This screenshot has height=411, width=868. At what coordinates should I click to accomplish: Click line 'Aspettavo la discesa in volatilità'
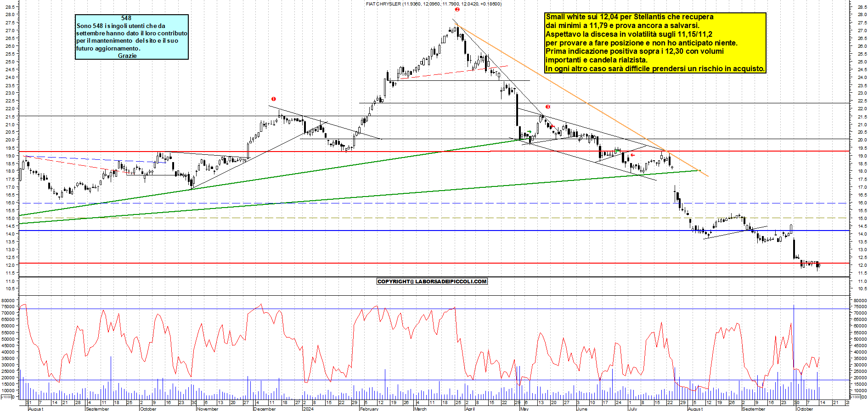click(x=629, y=34)
